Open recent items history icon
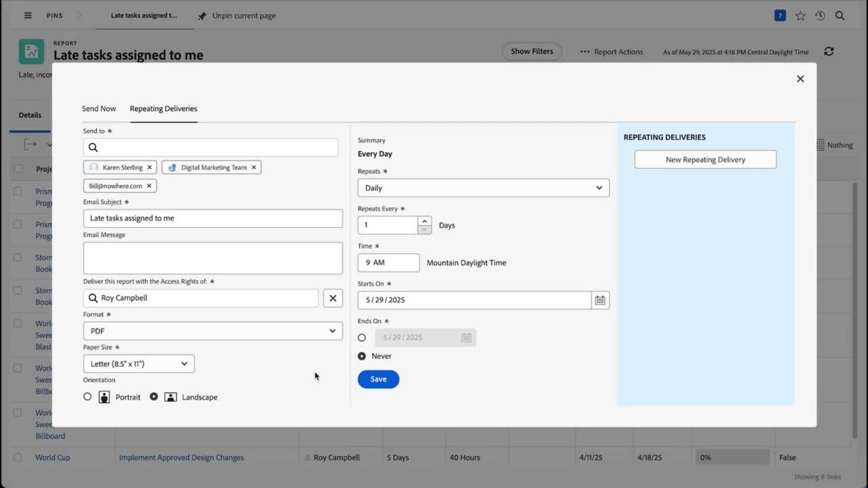This screenshot has width=868, height=488. coord(820,15)
